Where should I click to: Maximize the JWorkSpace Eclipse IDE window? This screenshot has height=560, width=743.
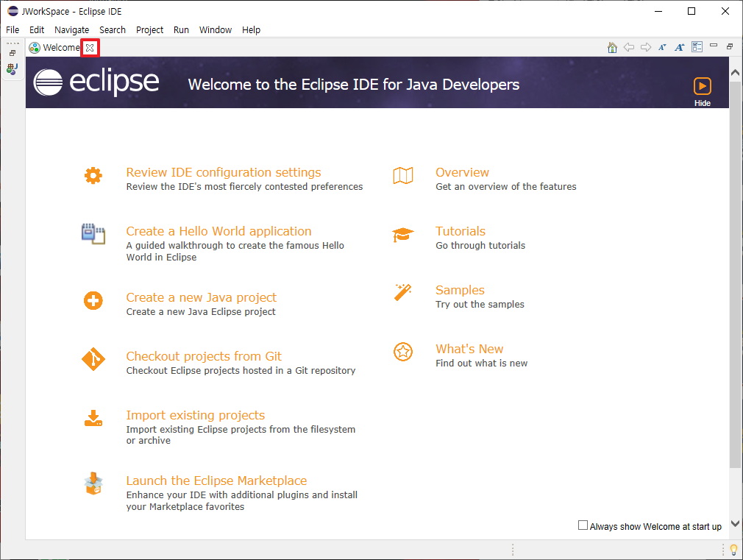[x=692, y=11]
